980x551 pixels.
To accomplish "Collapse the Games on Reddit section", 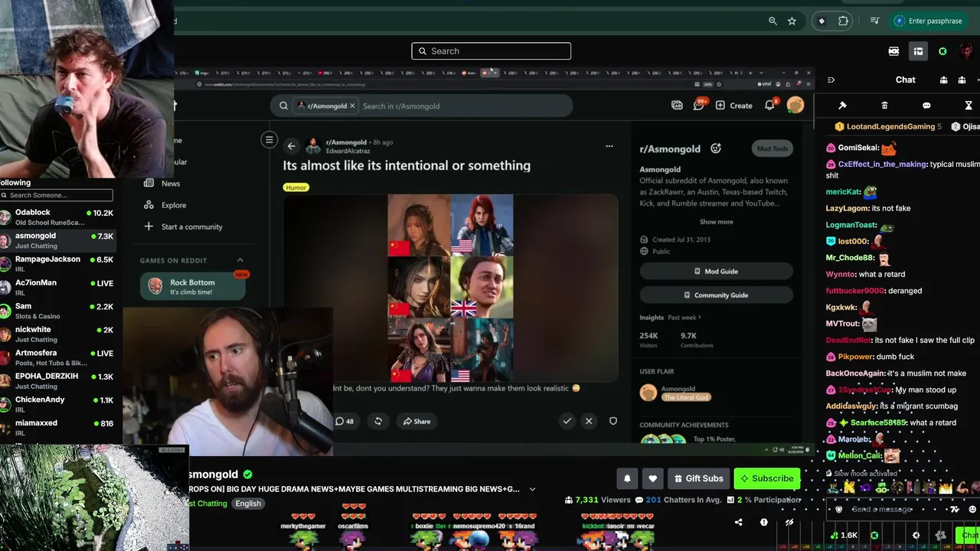I will [x=240, y=260].
